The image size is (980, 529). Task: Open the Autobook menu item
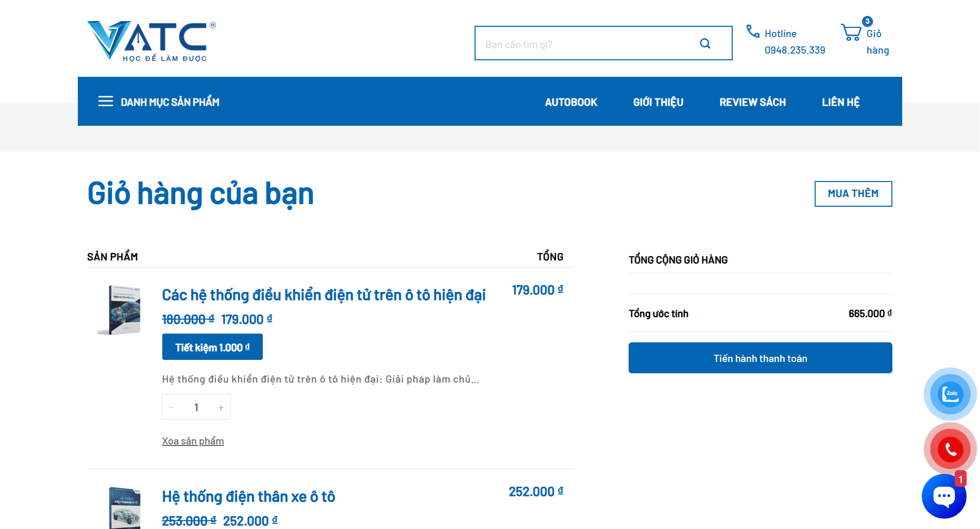[571, 102]
